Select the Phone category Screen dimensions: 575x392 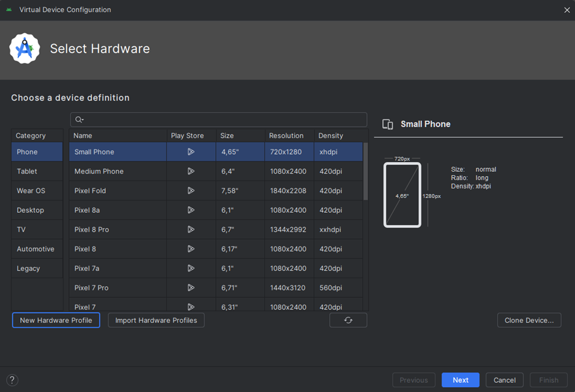tap(37, 152)
